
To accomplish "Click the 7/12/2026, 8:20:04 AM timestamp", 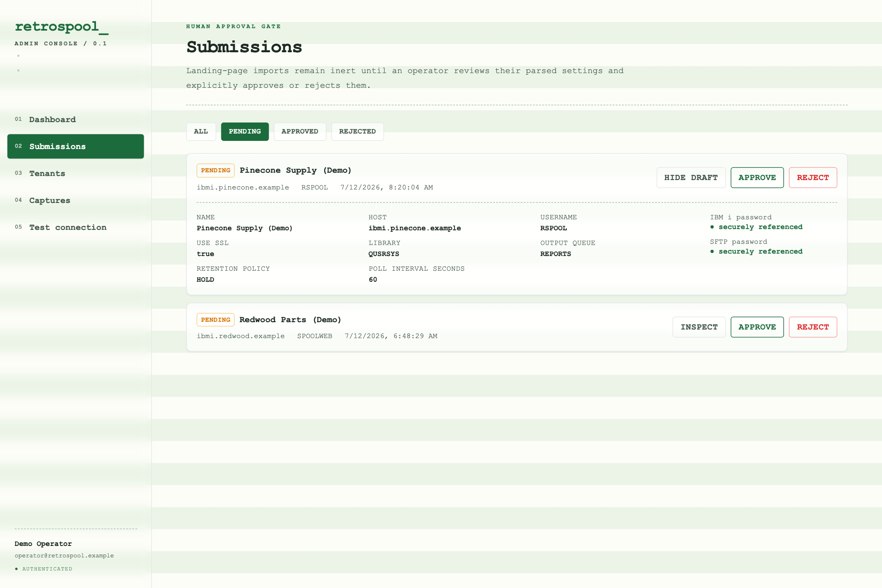I will pyautogui.click(x=386, y=187).
